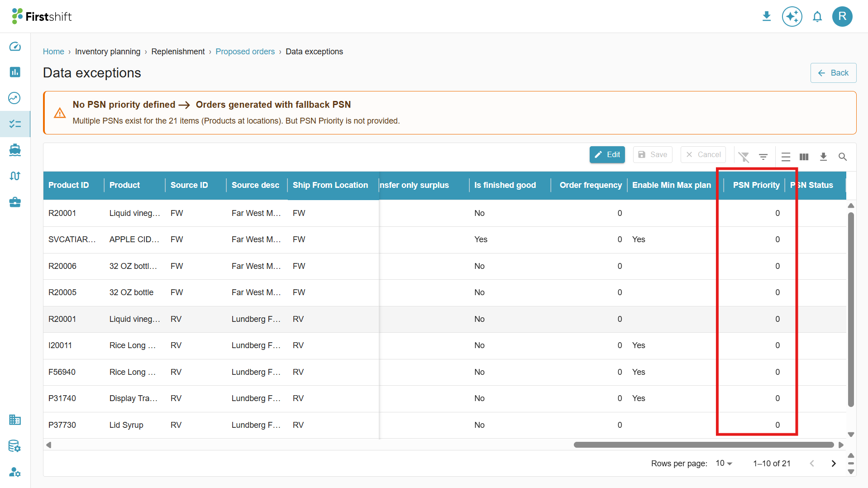Click PSN Priority value for P37730 row
Screen dimensions: 868x488
click(x=754, y=425)
